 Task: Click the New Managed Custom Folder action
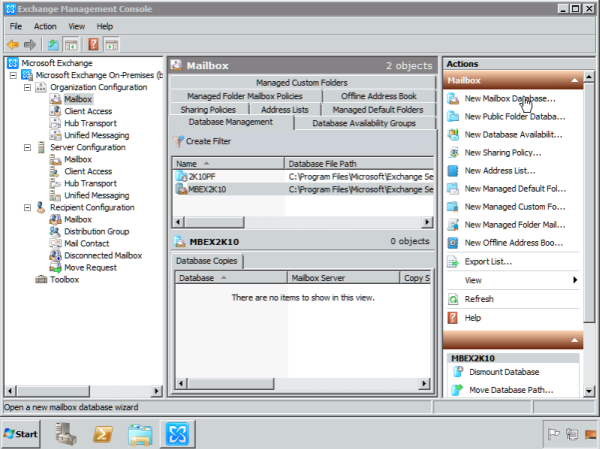click(514, 207)
